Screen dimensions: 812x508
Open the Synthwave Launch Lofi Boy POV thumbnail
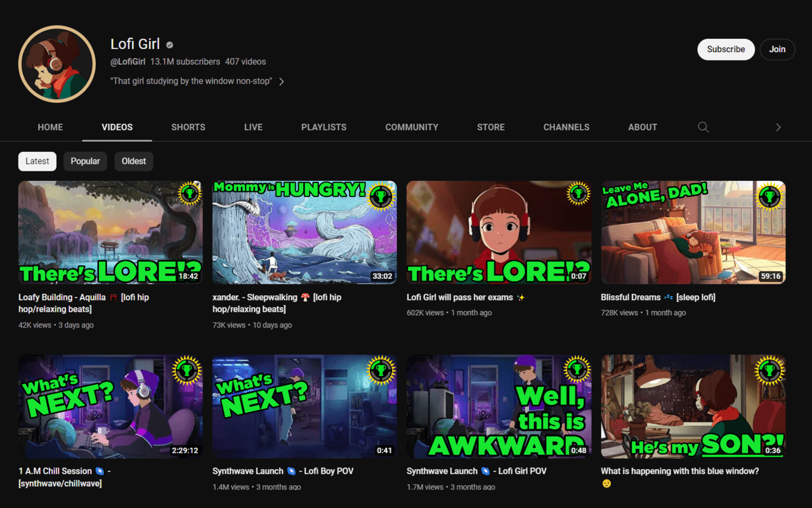304,406
